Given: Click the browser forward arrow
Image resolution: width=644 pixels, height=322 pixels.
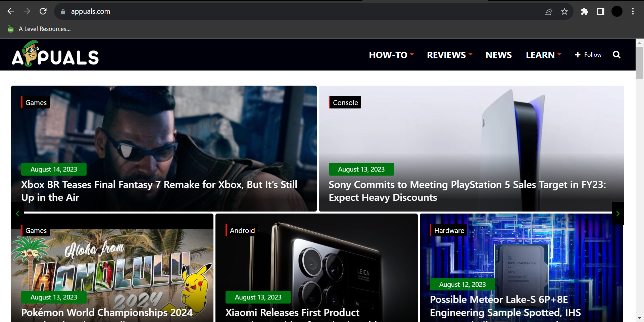Looking at the screenshot, I should tap(27, 11).
